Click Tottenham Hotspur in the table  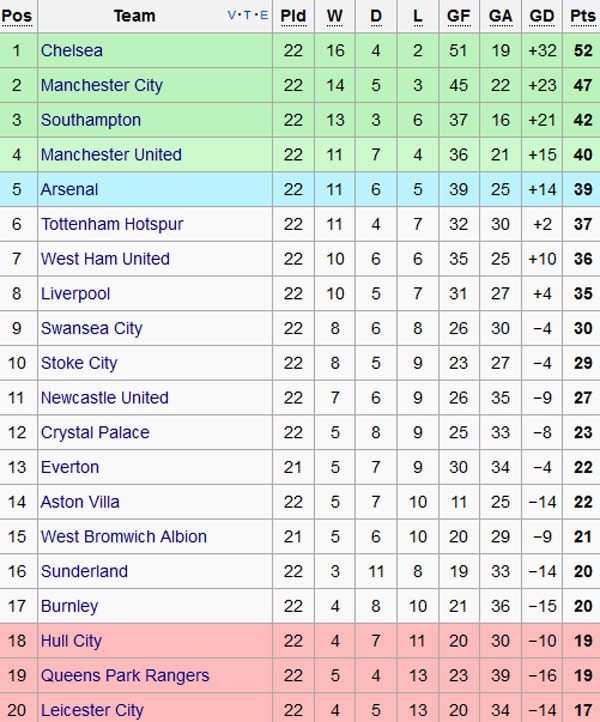tap(112, 224)
